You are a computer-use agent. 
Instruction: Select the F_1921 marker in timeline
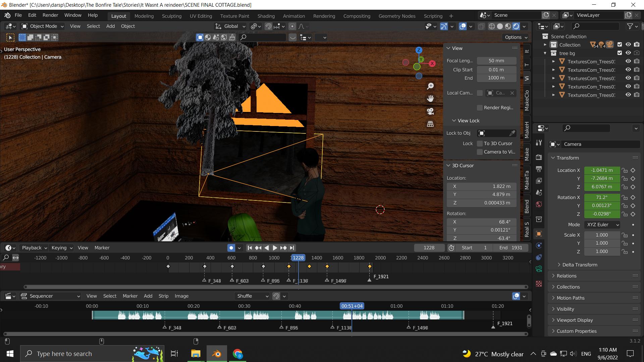[369, 280]
